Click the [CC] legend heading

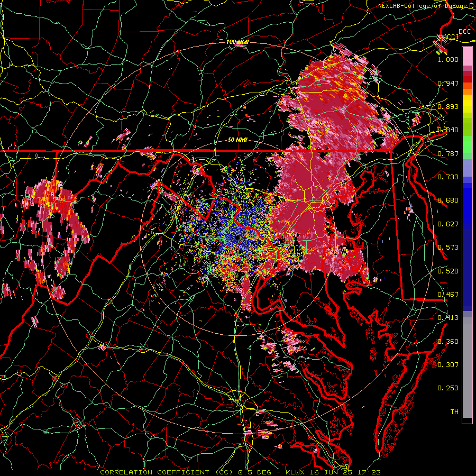[451, 36]
